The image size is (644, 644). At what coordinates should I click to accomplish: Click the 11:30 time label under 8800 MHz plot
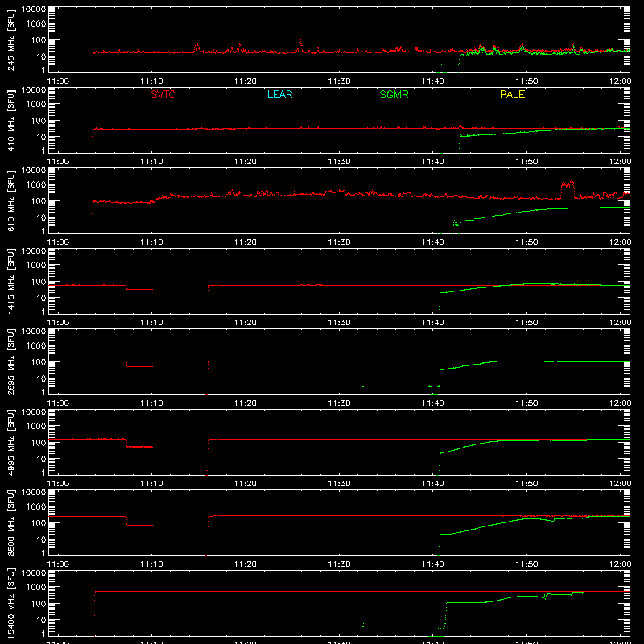339,564
